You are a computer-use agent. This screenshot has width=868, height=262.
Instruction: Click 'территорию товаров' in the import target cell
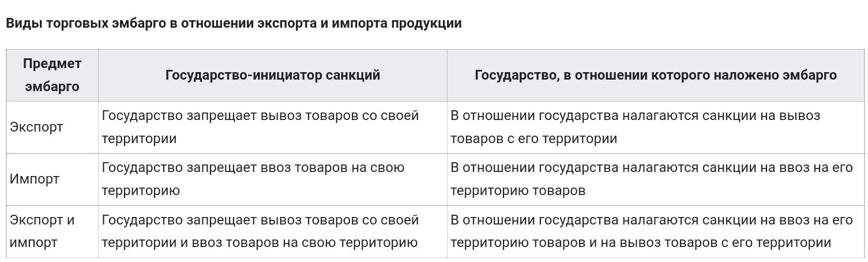pos(518,190)
